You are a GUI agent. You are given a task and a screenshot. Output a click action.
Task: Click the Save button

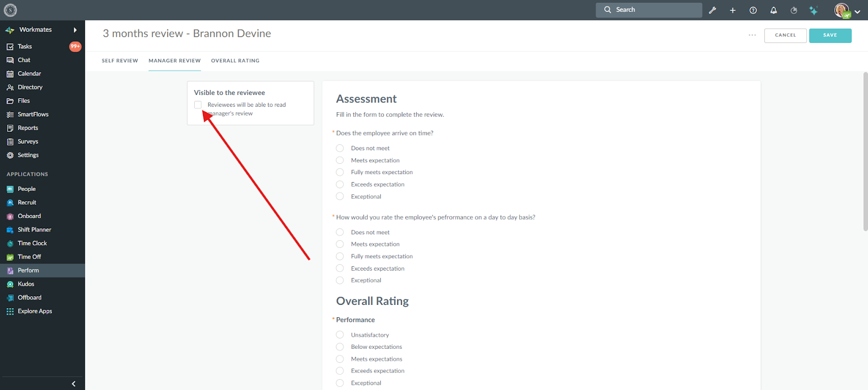click(x=830, y=35)
